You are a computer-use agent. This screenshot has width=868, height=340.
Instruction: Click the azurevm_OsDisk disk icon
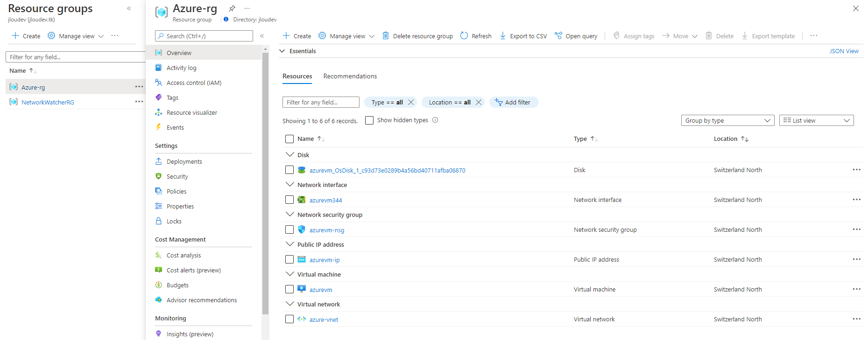point(302,170)
